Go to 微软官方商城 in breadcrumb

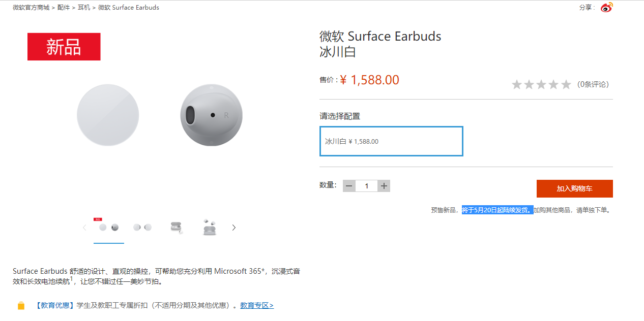(31, 8)
